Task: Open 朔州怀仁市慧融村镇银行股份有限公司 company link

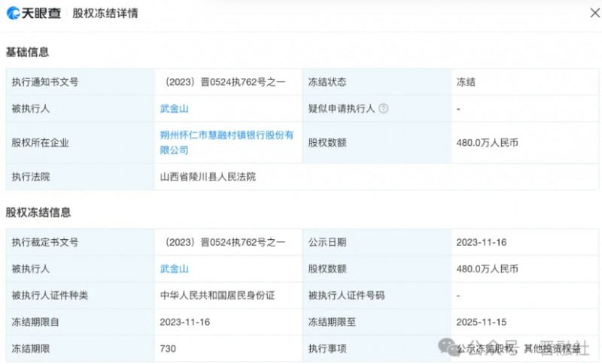Action: click(227, 142)
